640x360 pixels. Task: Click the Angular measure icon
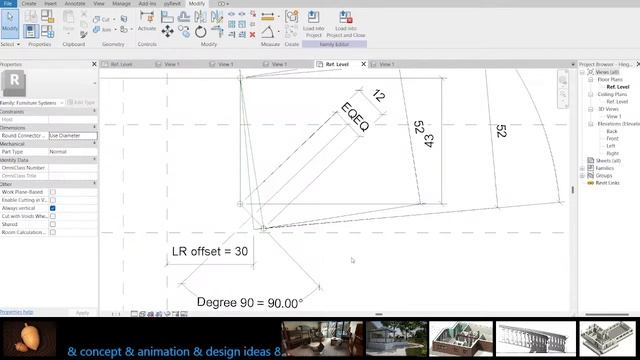point(267,31)
